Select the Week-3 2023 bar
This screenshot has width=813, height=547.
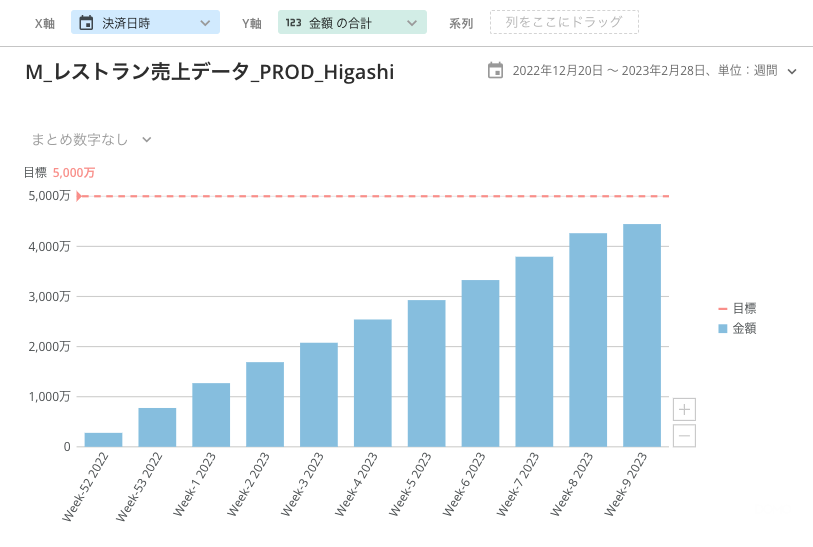click(319, 395)
